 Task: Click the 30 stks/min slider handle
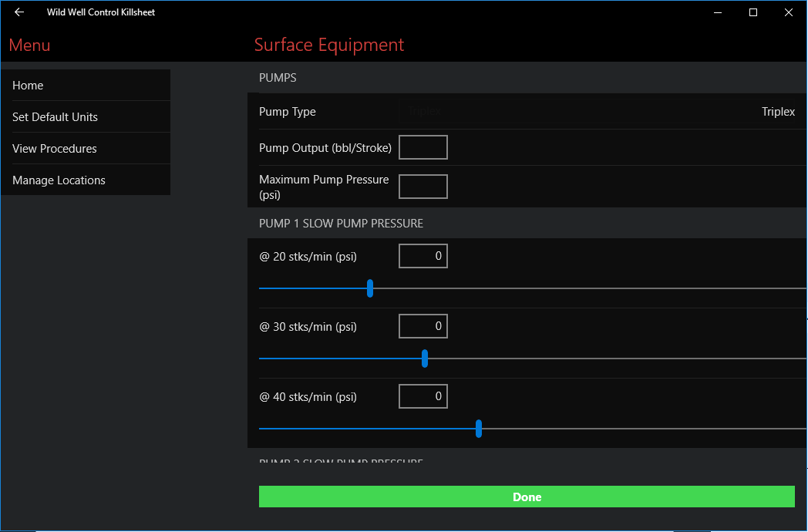(x=425, y=359)
